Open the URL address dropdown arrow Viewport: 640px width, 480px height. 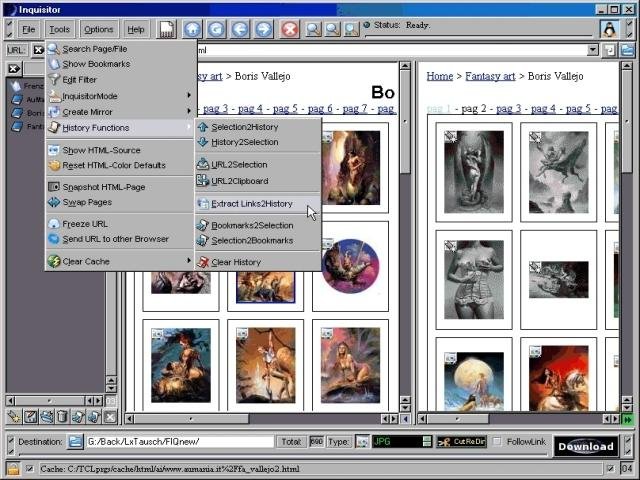pos(593,50)
